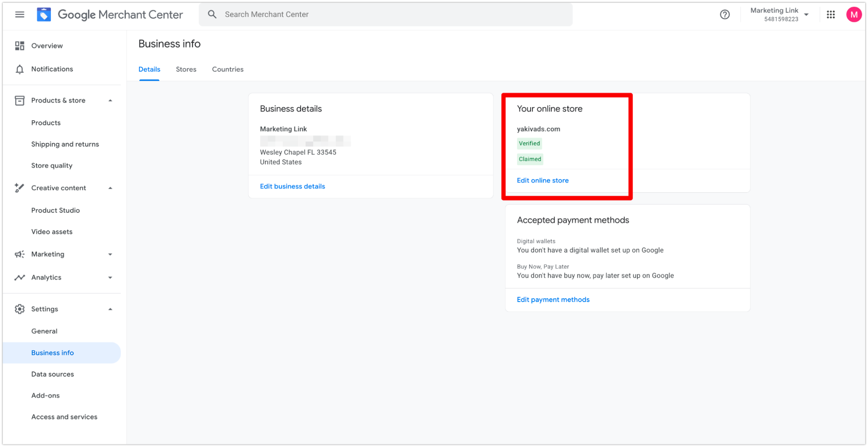Viewport: 868px width, 447px height.
Task: Open Shipping and returns
Action: [65, 144]
